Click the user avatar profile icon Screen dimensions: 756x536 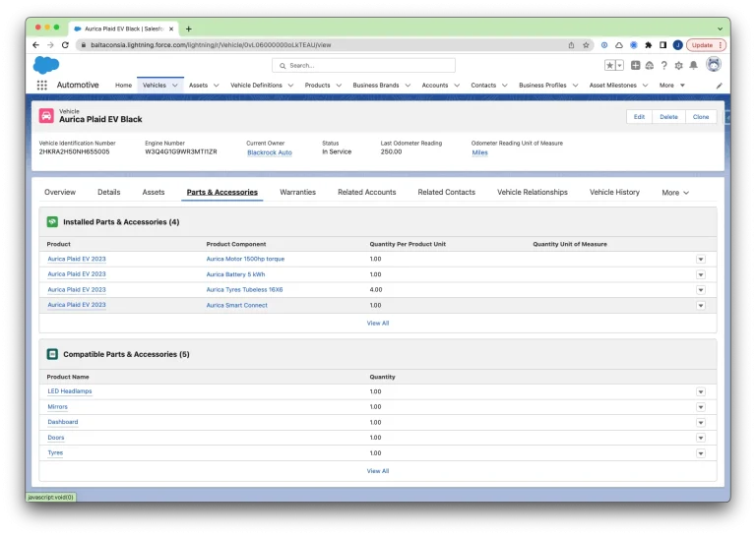(x=713, y=65)
